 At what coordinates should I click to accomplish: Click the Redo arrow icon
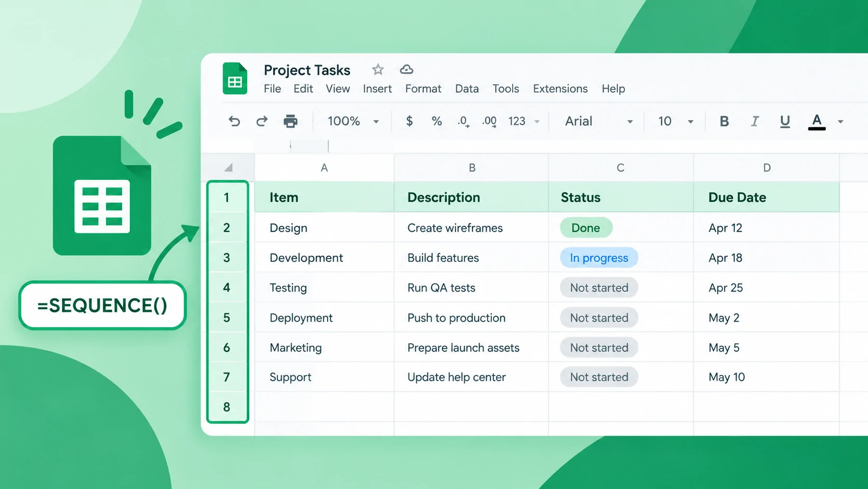point(262,121)
